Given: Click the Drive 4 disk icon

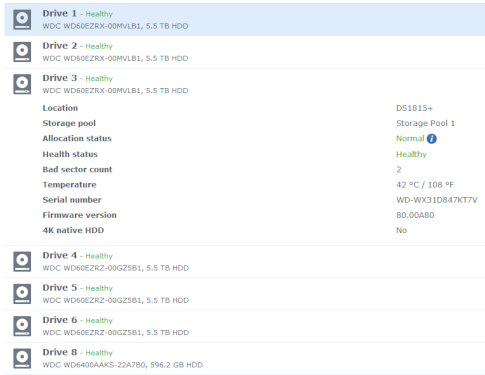Looking at the screenshot, I should coord(22,262).
